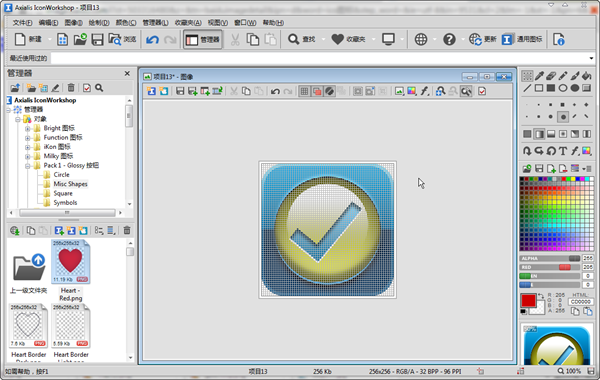Select the filled rectangle tool
The height and width of the screenshot is (380, 600).
(551, 88)
